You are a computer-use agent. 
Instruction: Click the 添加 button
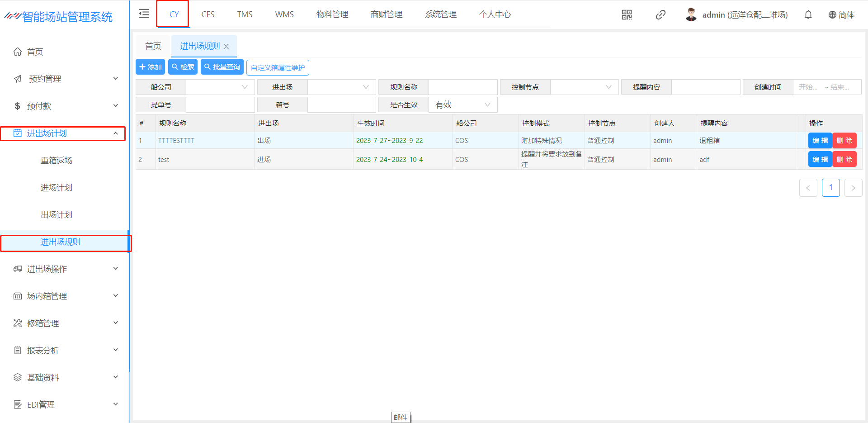point(150,67)
